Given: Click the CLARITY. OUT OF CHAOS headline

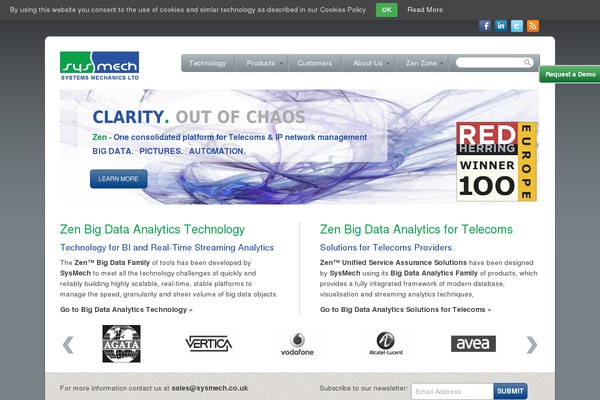Looking at the screenshot, I should point(199,117).
